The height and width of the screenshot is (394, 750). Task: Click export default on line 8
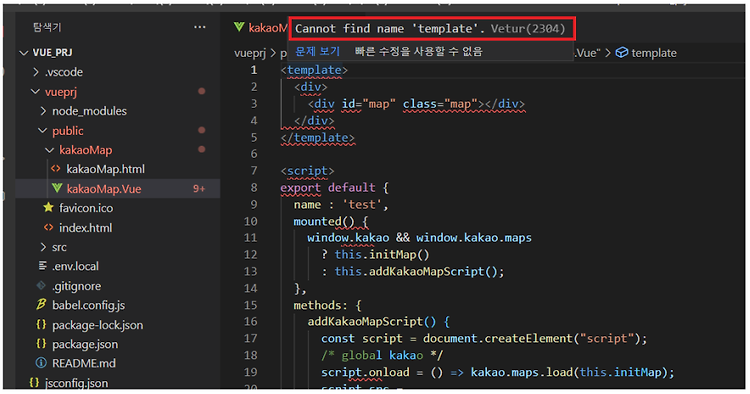pyautogui.click(x=328, y=187)
